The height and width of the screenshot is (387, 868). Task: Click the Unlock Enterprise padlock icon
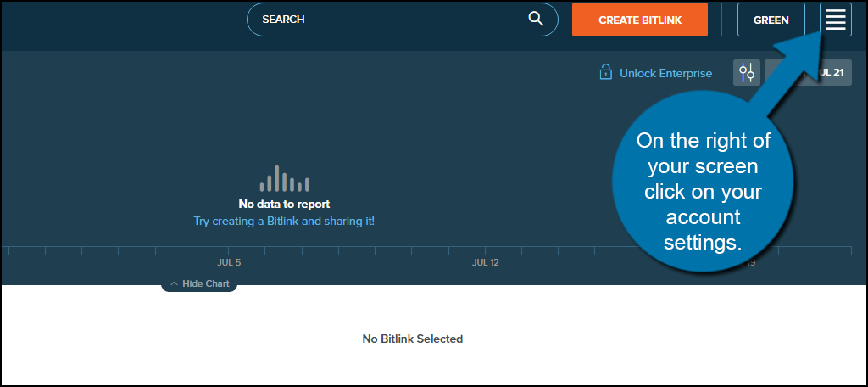[x=605, y=73]
